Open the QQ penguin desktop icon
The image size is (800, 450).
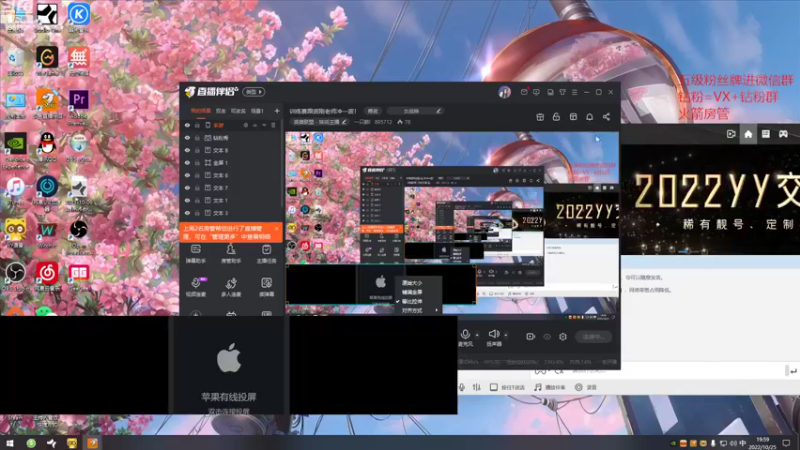click(47, 147)
